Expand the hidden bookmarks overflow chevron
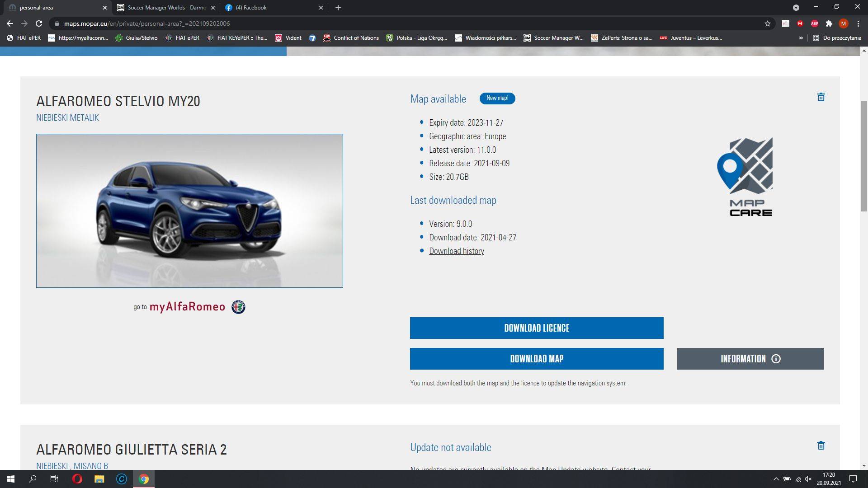 click(x=801, y=38)
